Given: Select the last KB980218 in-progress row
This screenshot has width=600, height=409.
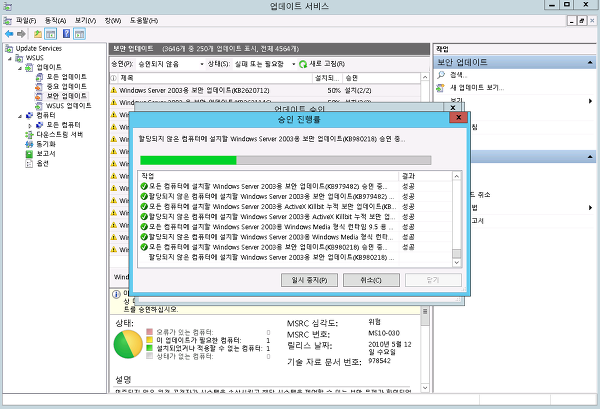Looking at the screenshot, I should (295, 257).
